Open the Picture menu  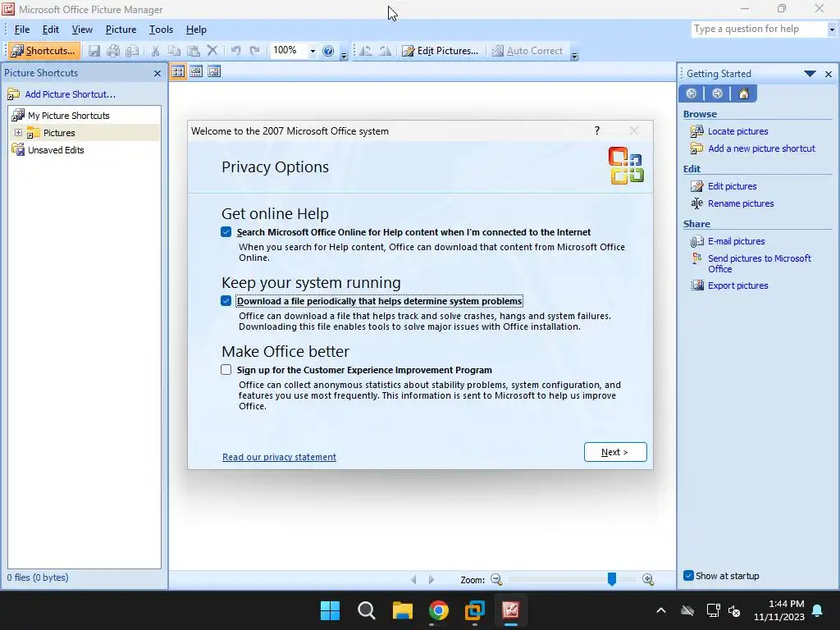[x=121, y=30]
